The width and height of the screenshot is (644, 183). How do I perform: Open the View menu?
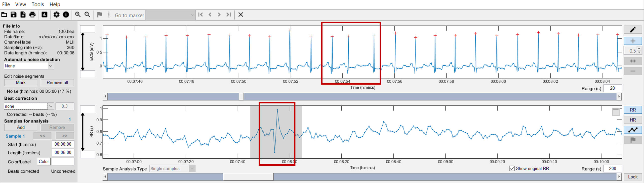[20, 4]
